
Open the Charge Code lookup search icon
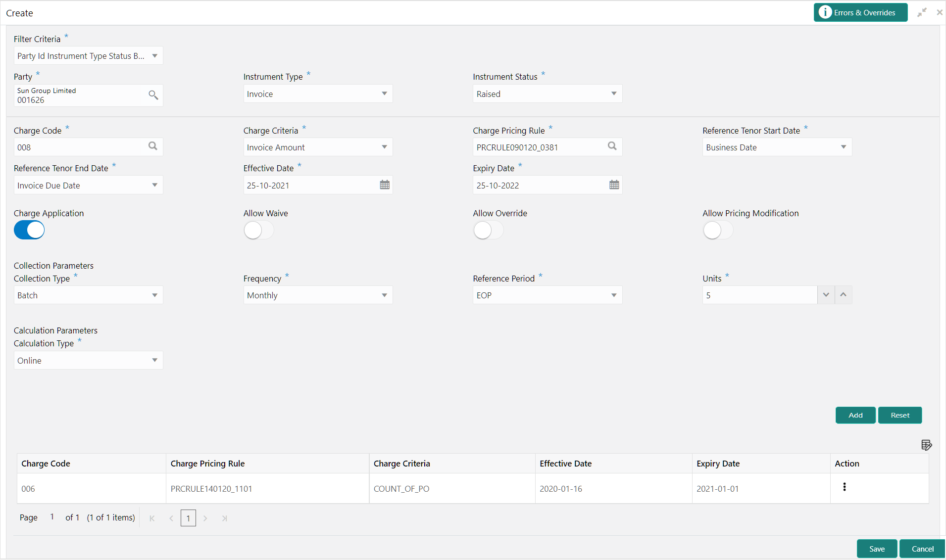(153, 146)
